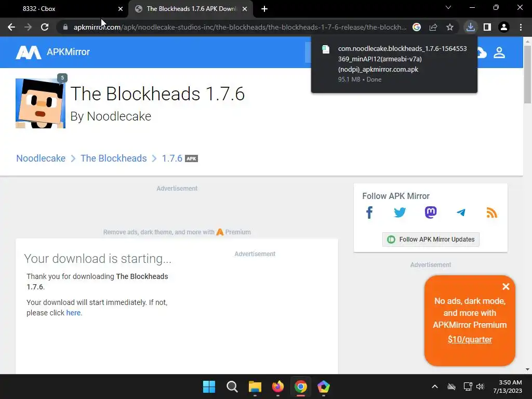Open the $10/quarter Premium link
The height and width of the screenshot is (399, 532).
(470, 340)
